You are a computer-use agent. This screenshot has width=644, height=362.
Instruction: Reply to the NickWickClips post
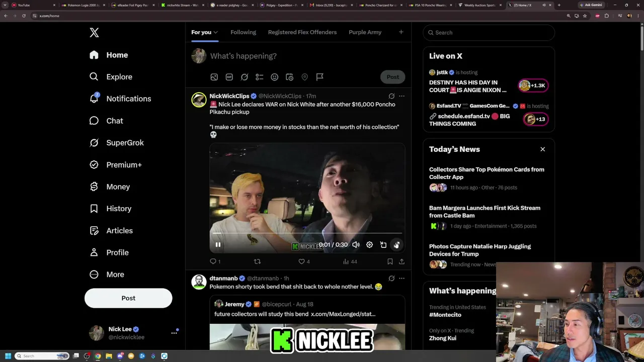215,261
